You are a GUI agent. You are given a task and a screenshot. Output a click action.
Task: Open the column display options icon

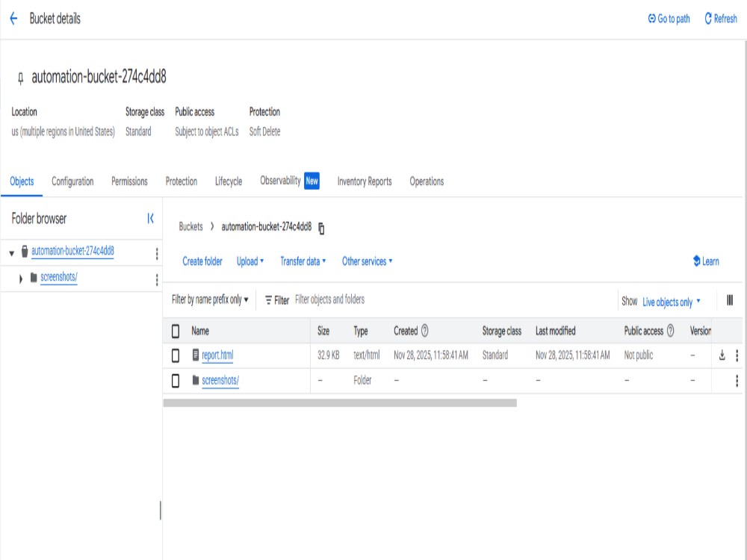pyautogui.click(x=730, y=300)
